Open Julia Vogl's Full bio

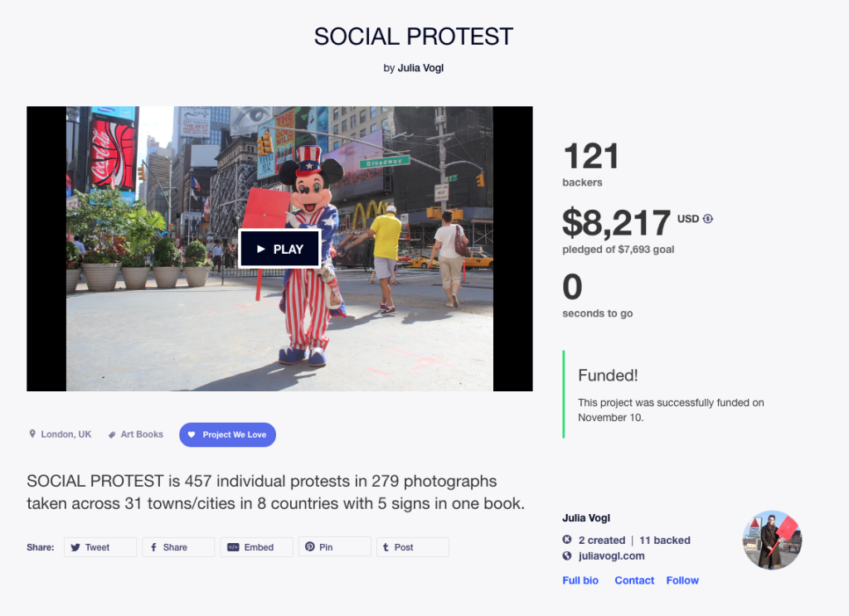[x=580, y=580]
